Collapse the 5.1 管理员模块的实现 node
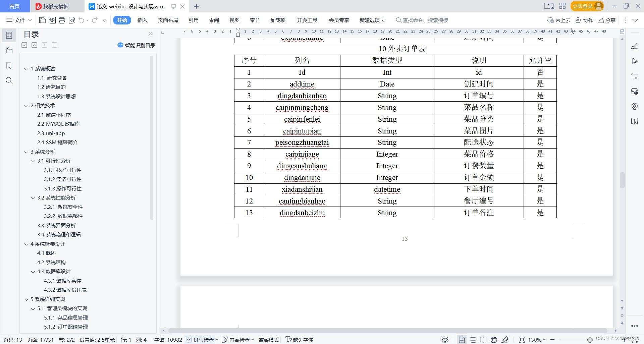Screen dimensions: 644x344 coord(33,308)
